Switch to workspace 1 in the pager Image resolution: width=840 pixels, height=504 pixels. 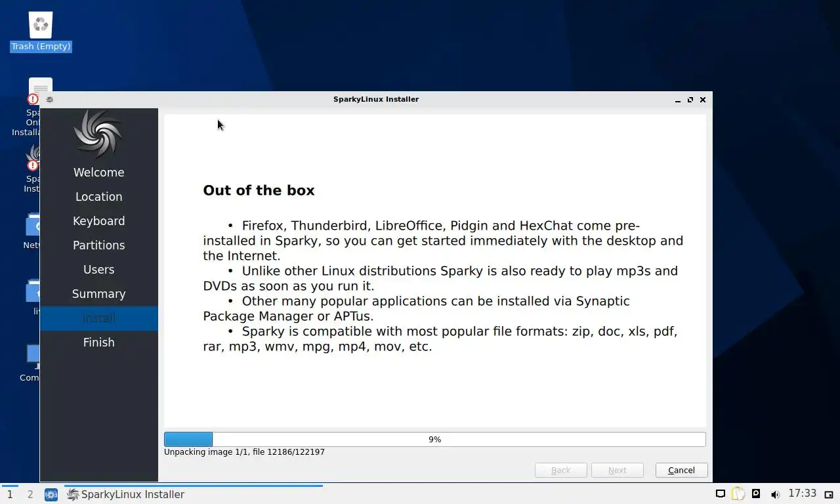(x=10, y=494)
